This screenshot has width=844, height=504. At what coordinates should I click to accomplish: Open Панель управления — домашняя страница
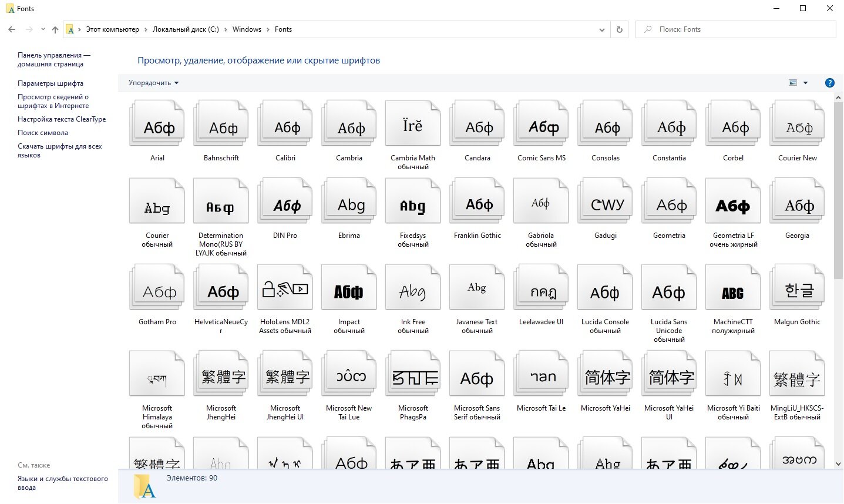[53, 60]
